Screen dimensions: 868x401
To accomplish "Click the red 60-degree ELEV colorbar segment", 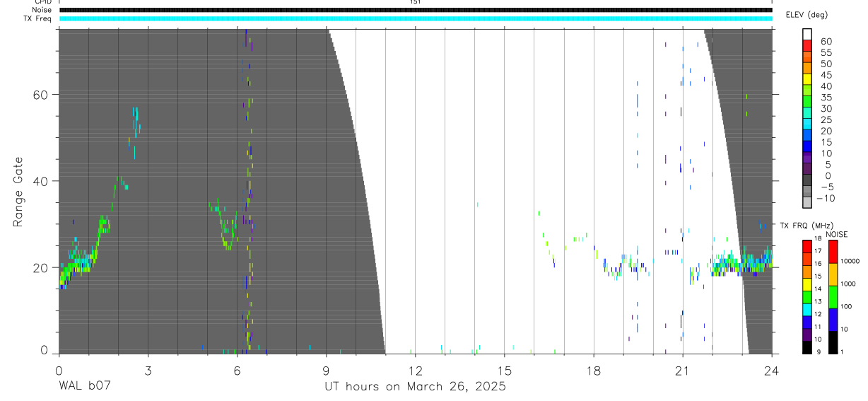I will [x=807, y=46].
